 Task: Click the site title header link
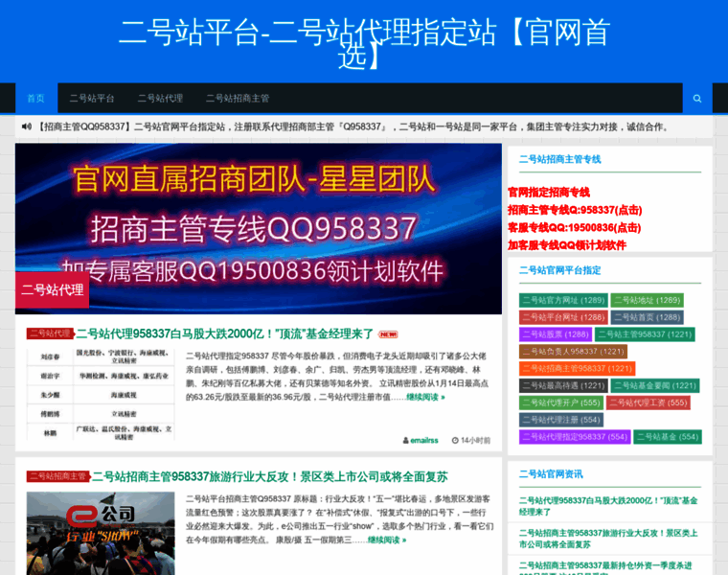click(364, 43)
